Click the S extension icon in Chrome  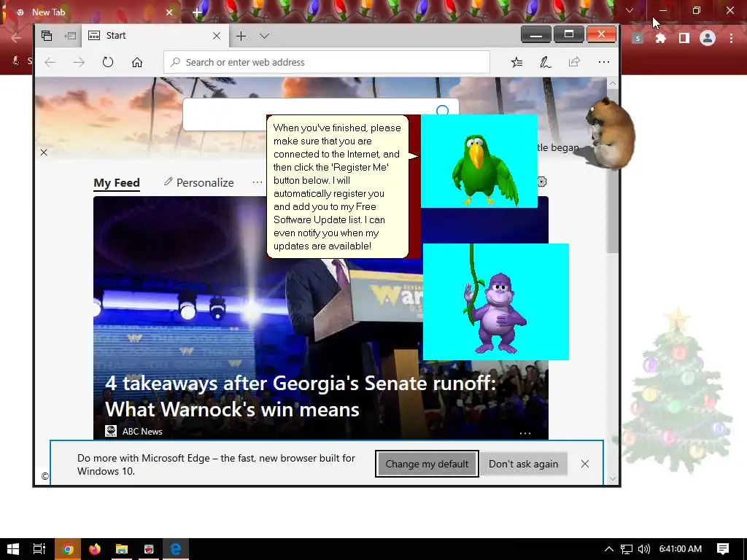click(x=638, y=38)
